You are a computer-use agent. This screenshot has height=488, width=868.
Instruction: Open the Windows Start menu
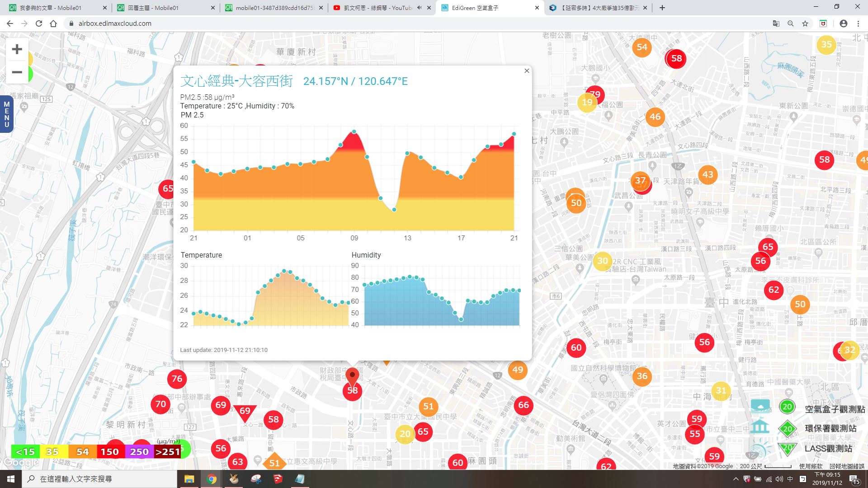(x=11, y=479)
